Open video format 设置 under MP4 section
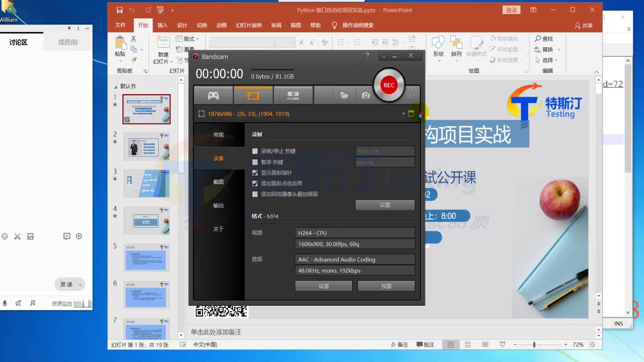The width and height of the screenshot is (644, 362). coord(323,286)
